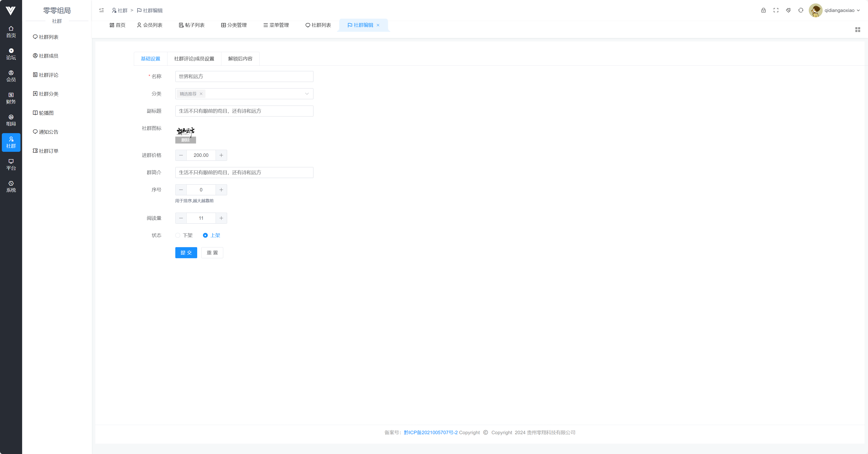The height and width of the screenshot is (454, 868).
Task: Open the theme settings icon
Action: [x=788, y=10]
